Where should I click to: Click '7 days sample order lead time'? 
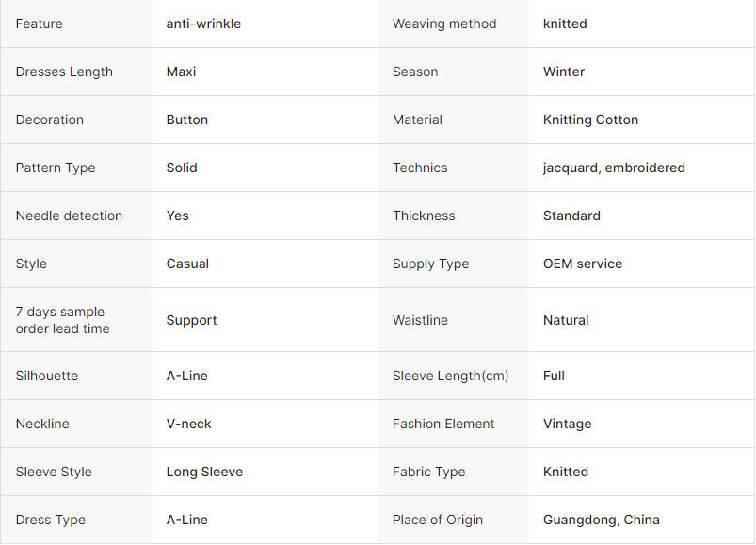pos(63,320)
